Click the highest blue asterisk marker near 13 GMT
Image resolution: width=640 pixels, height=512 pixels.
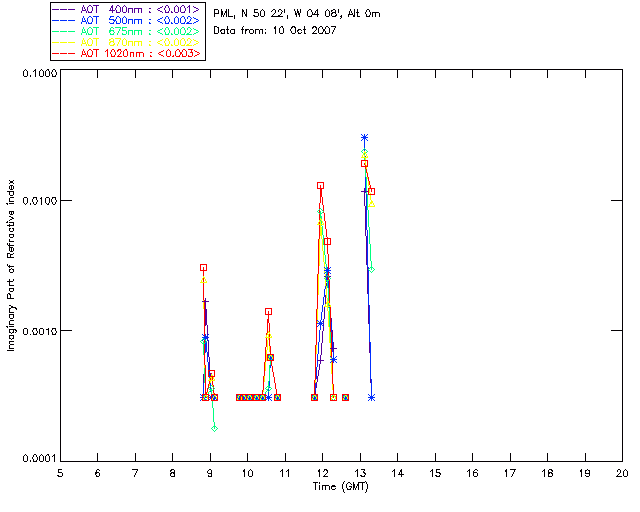pos(364,138)
